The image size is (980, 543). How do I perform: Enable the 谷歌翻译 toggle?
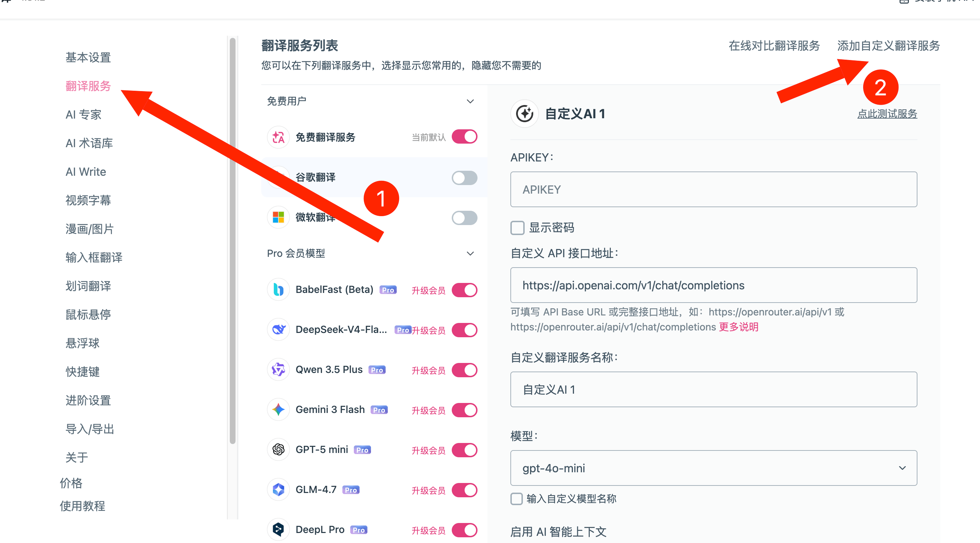464,178
